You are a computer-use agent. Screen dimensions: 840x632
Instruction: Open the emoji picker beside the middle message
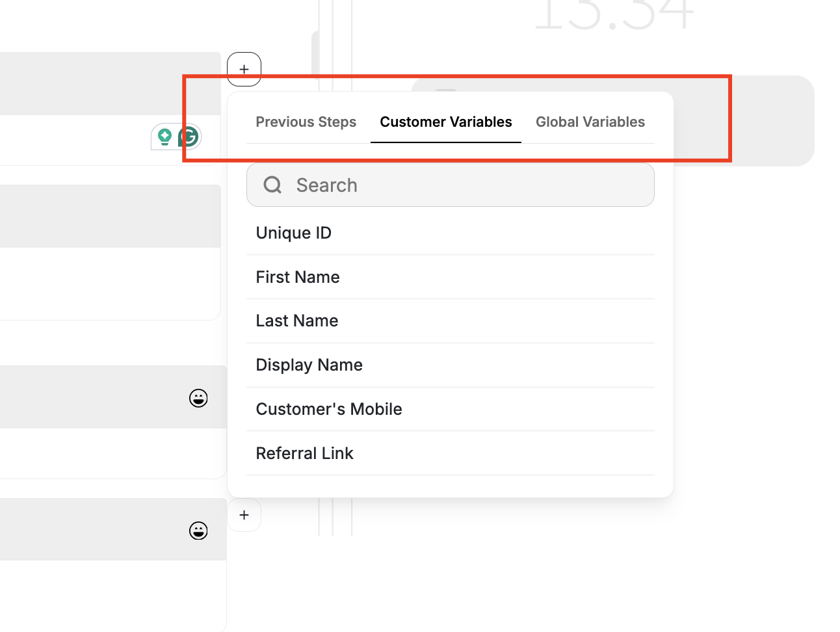[198, 398]
